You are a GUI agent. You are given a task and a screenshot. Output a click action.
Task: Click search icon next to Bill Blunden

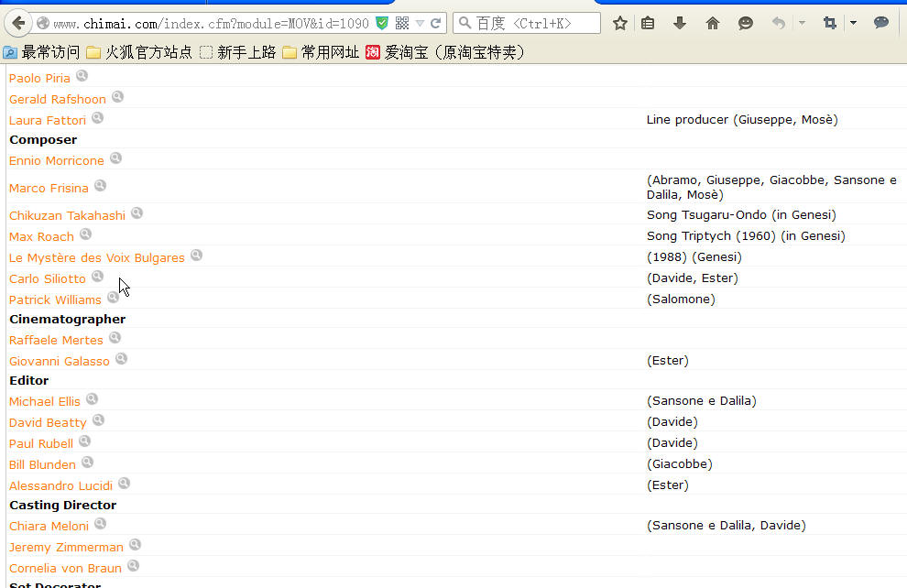click(x=87, y=462)
